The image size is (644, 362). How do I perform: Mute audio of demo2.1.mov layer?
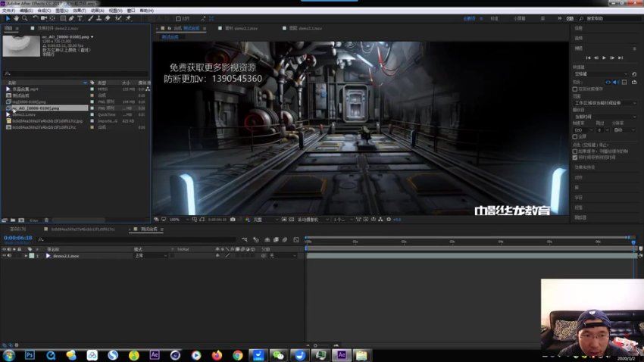click(9, 256)
